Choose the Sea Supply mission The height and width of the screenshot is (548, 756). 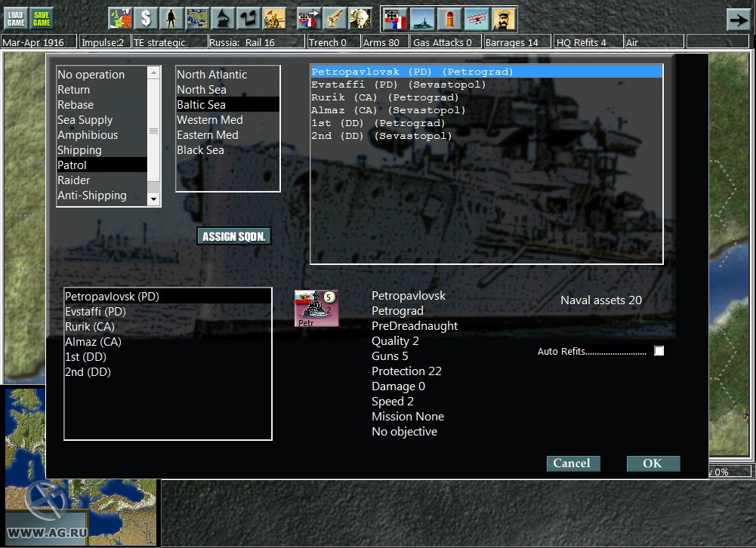(x=102, y=119)
